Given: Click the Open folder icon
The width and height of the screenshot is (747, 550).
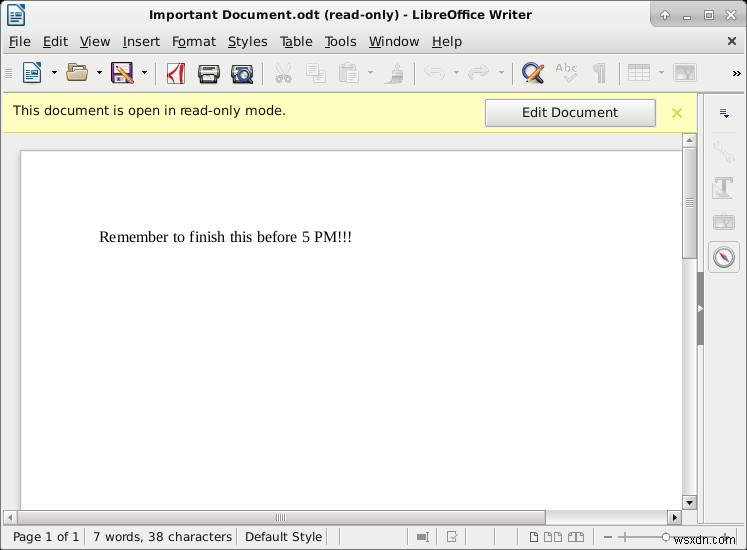Looking at the screenshot, I should 77,73.
